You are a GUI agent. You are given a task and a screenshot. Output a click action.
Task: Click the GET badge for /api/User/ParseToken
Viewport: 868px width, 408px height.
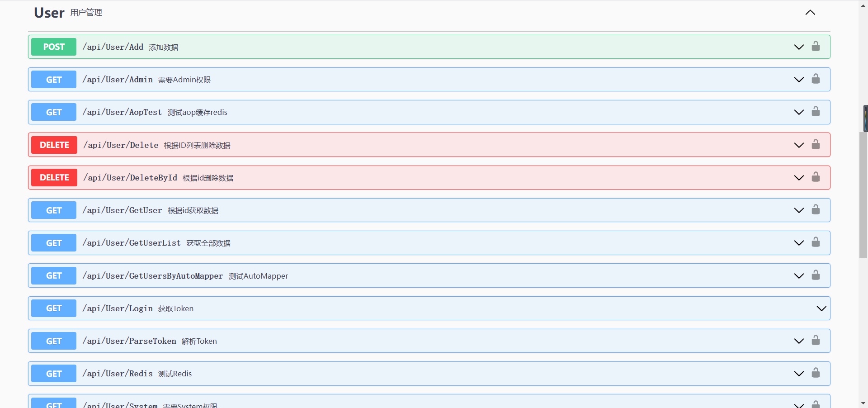coord(54,341)
